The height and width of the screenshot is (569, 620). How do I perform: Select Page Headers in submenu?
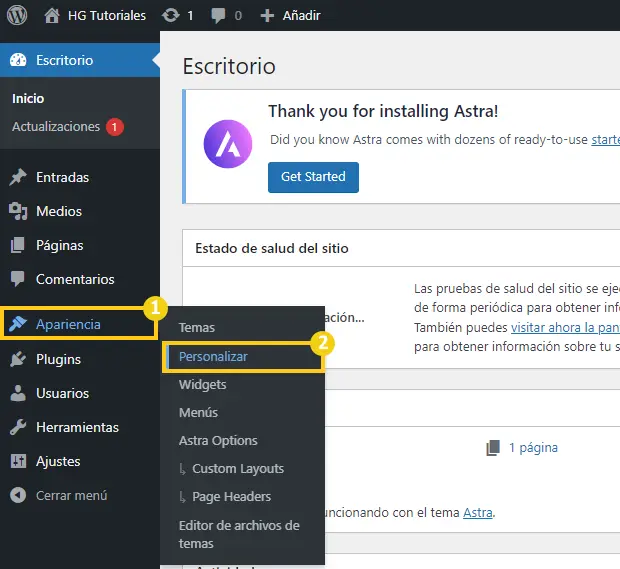(x=232, y=497)
